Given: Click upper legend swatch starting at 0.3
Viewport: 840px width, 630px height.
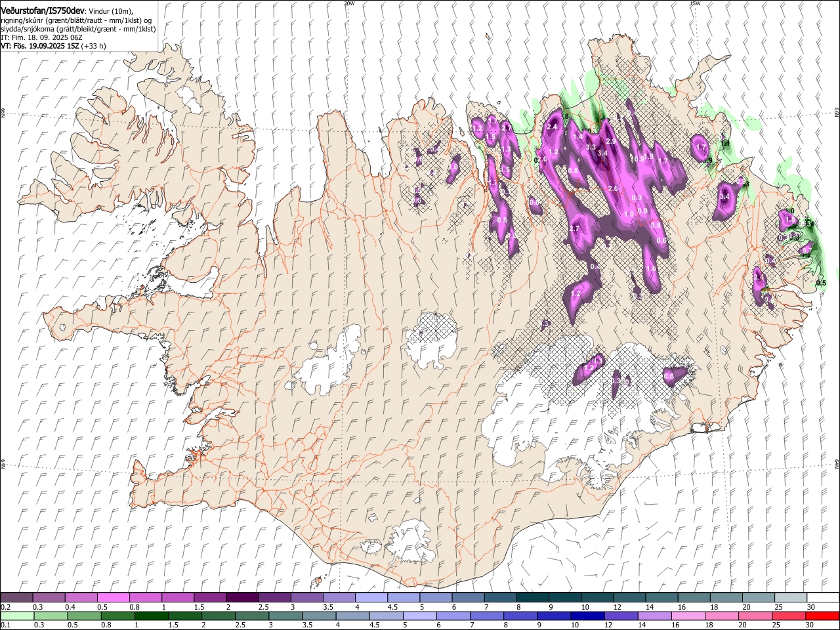Looking at the screenshot, I should click(49, 597).
